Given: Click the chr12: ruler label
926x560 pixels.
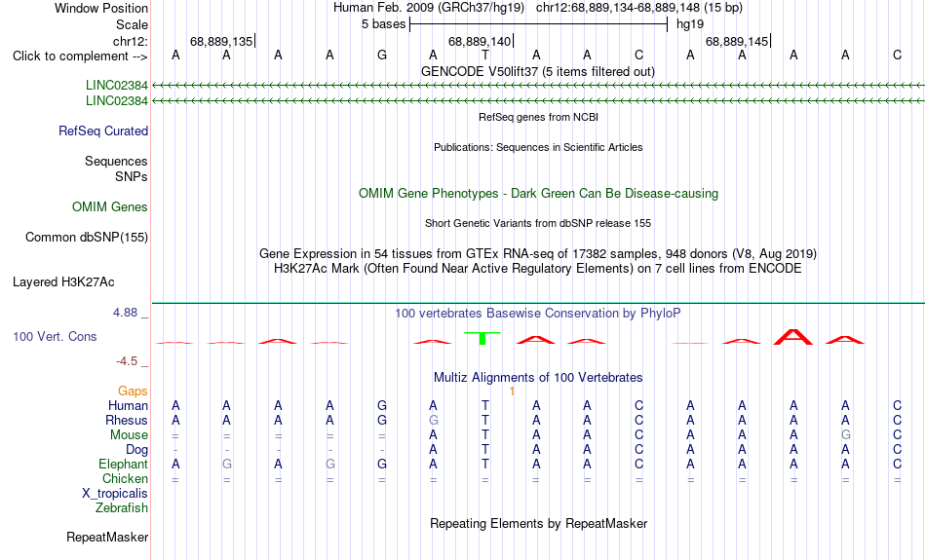Looking at the screenshot, I should pyautogui.click(x=130, y=41).
